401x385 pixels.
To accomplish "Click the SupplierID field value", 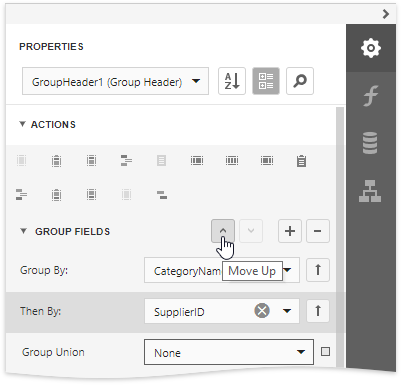I will (x=179, y=312).
